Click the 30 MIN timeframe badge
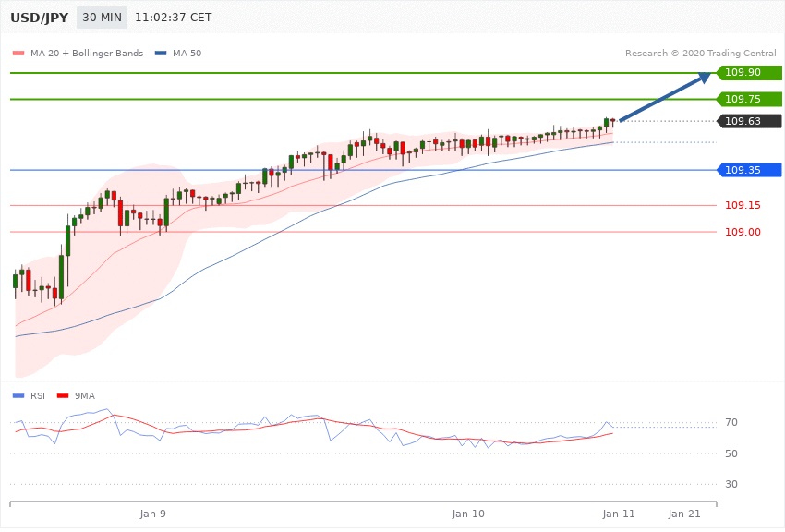This screenshot has height=532, width=785. [102, 18]
